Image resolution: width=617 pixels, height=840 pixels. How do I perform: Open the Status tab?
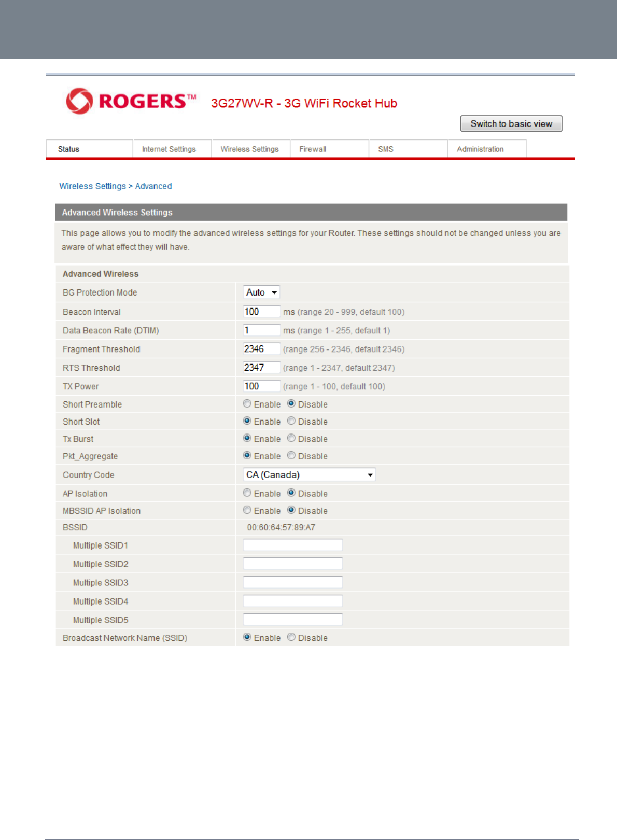coord(89,149)
